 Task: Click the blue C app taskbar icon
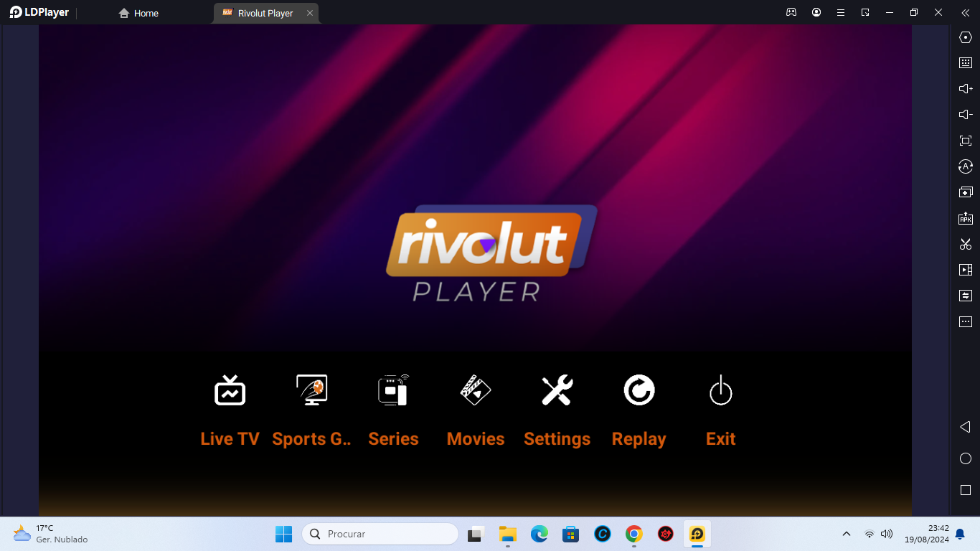coord(602,534)
